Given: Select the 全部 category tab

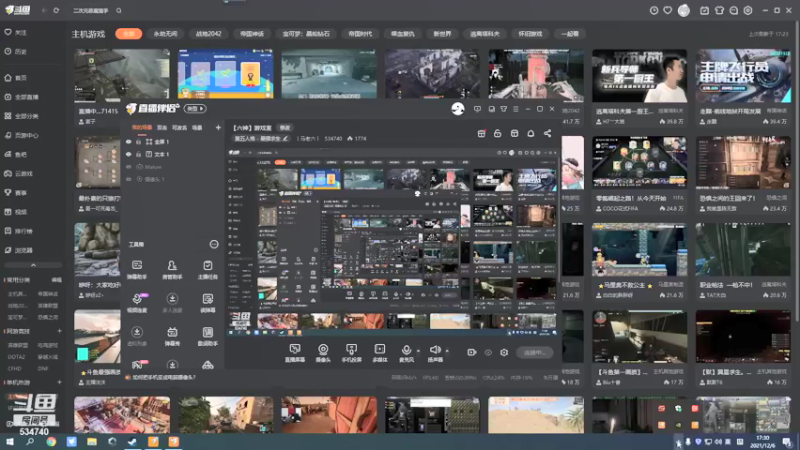Looking at the screenshot, I should 129,34.
